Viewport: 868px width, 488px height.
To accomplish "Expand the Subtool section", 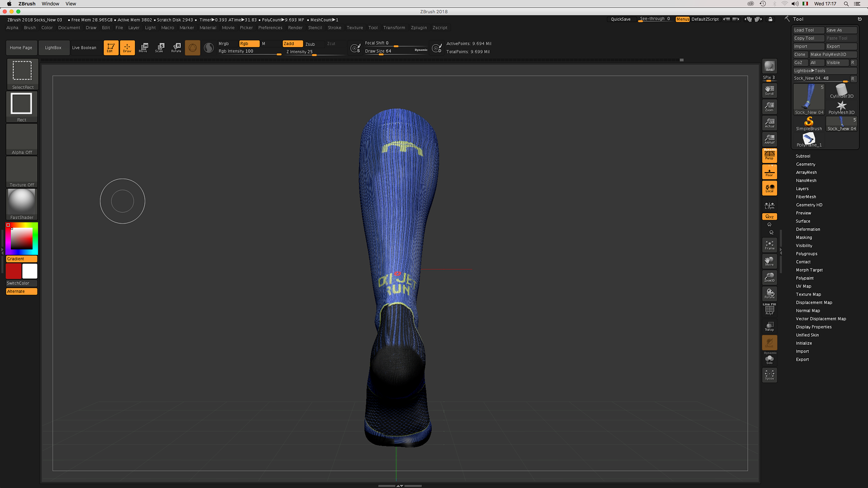I will 803,156.
